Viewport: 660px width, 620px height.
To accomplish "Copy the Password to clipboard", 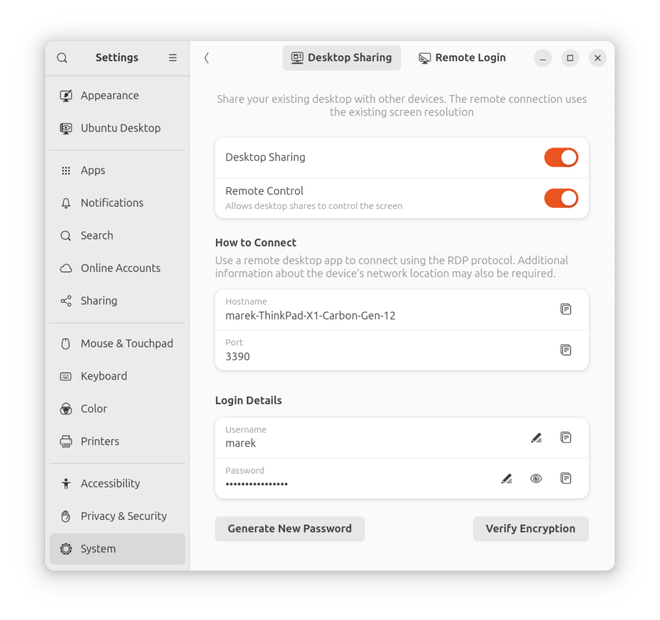I will tap(565, 479).
